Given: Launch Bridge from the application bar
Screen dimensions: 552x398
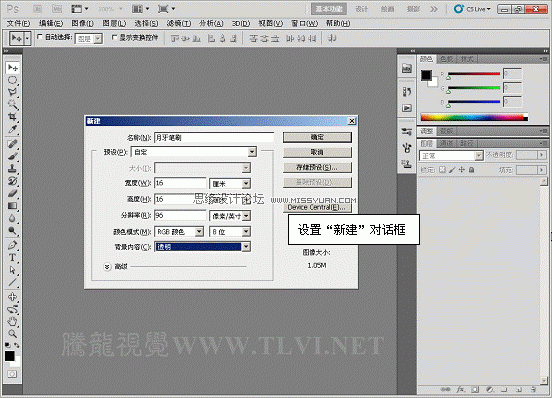Looking at the screenshot, I should [37, 9].
